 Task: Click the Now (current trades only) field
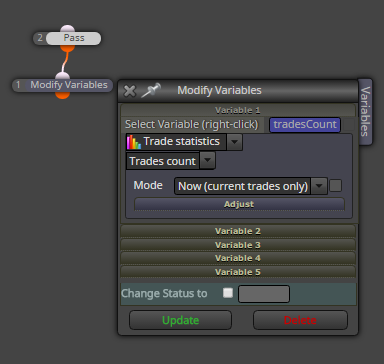(243, 186)
